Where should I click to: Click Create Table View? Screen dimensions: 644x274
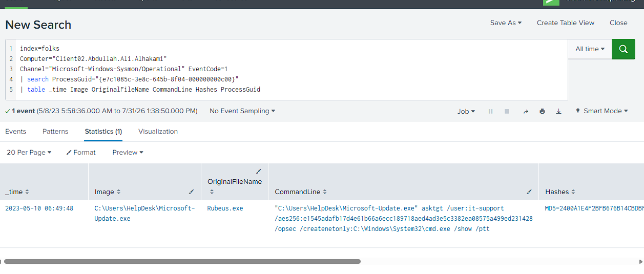pos(566,23)
